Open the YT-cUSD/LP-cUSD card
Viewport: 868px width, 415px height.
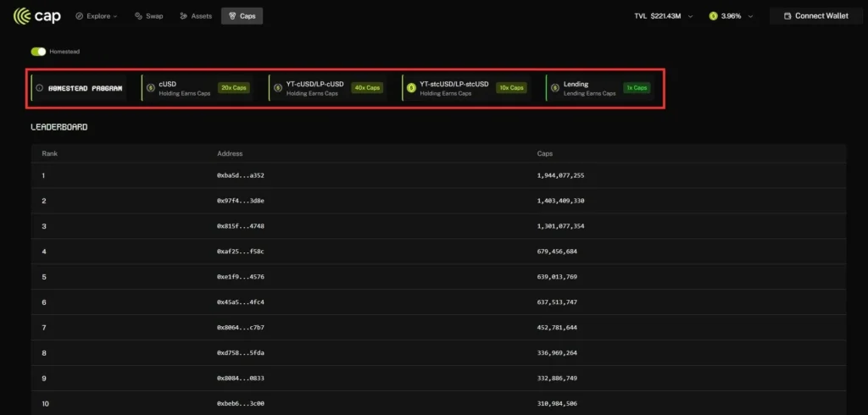click(327, 88)
